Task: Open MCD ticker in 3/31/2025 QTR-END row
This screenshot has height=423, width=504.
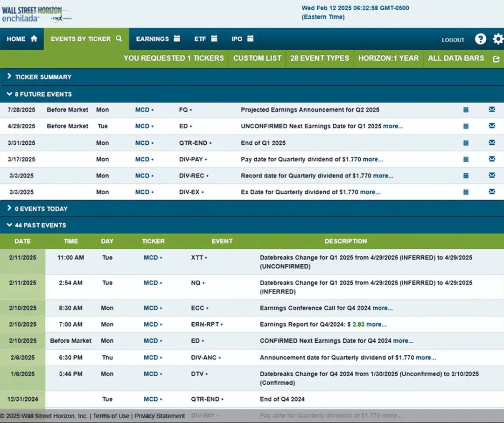Action: [142, 143]
